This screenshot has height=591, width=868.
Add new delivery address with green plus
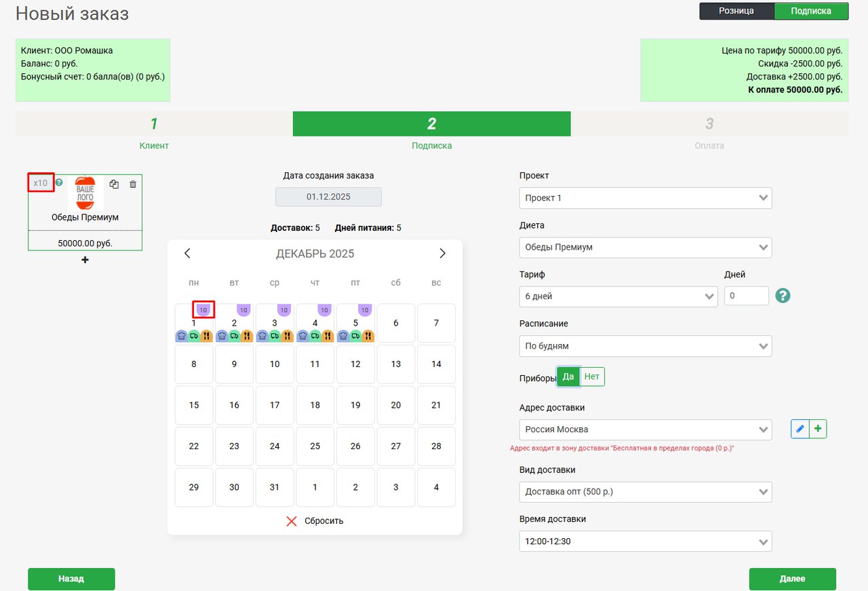point(818,429)
